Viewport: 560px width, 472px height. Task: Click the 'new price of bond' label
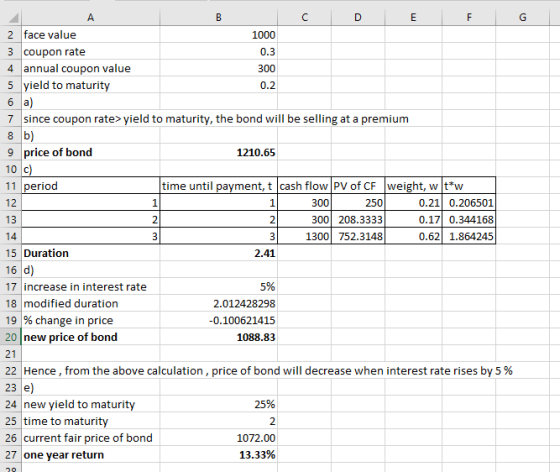tap(91, 337)
